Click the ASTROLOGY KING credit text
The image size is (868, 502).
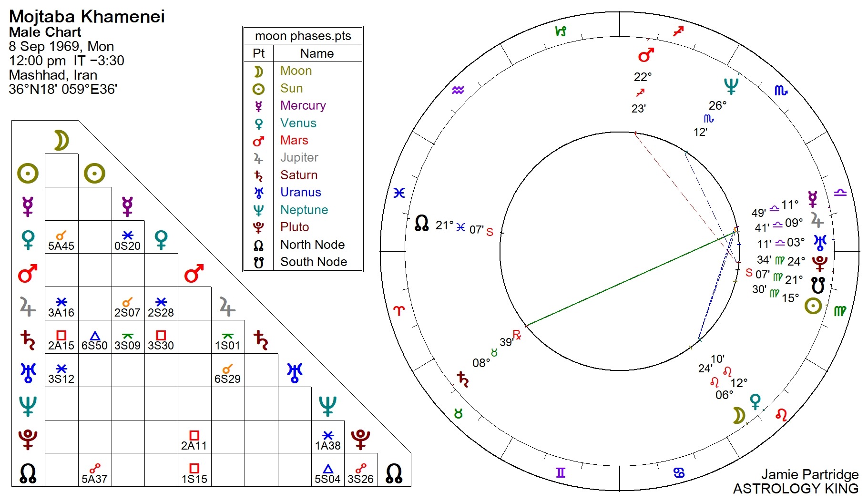(795, 489)
